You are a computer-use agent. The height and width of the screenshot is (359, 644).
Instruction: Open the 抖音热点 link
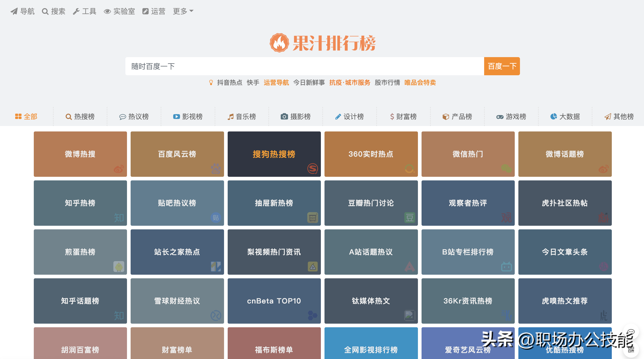(x=229, y=83)
